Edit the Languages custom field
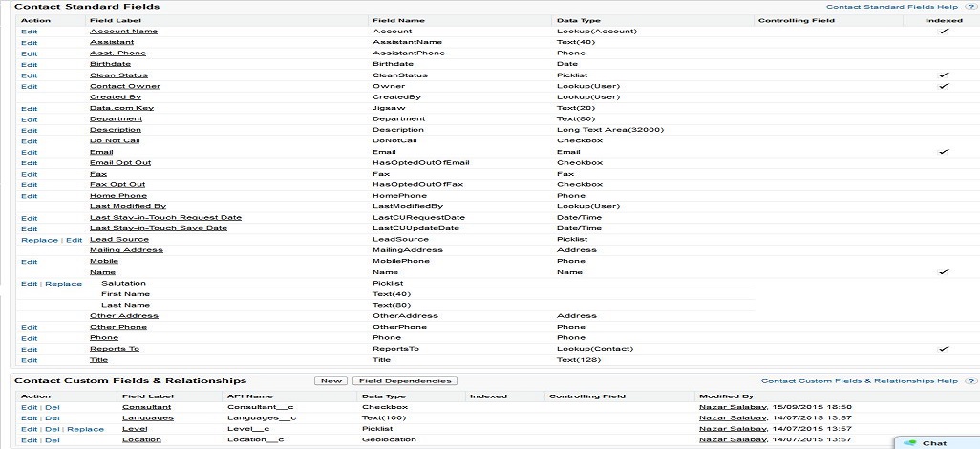The height and width of the screenshot is (449, 980). pyautogui.click(x=29, y=418)
